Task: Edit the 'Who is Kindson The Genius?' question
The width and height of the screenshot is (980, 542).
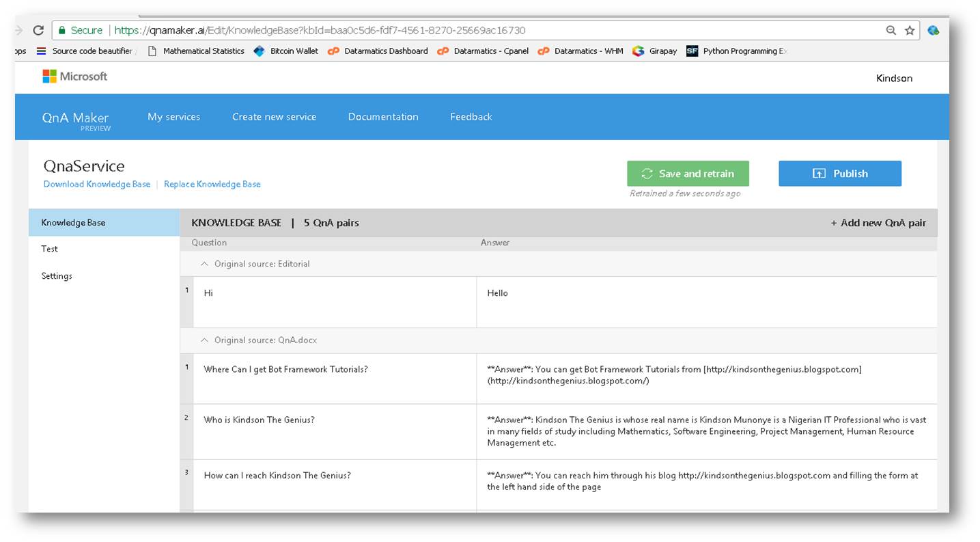Action: tap(335, 432)
